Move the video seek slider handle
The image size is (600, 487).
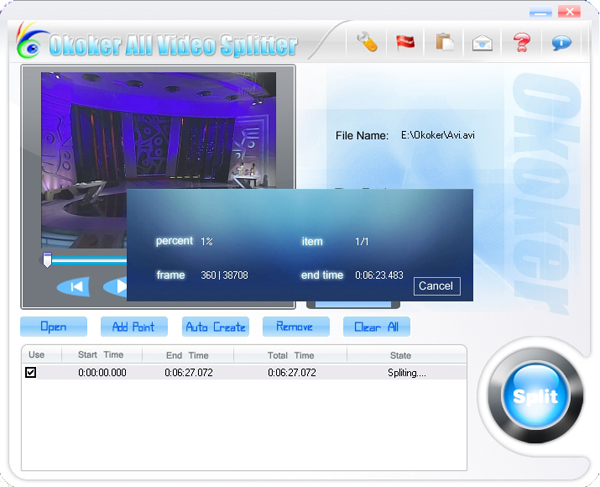pyautogui.click(x=47, y=260)
